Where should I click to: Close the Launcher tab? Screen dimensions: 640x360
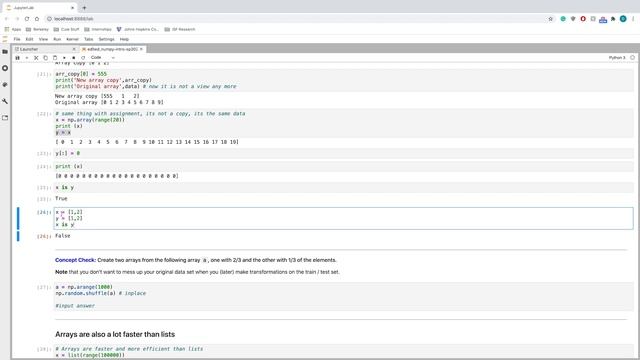[74, 49]
